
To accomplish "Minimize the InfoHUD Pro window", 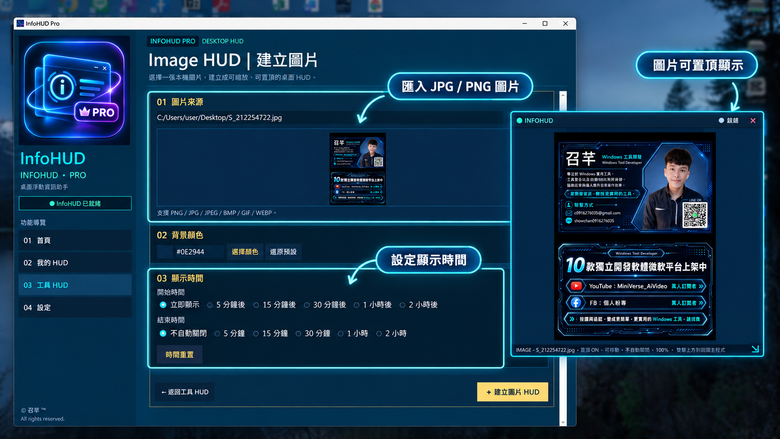I will [x=524, y=23].
